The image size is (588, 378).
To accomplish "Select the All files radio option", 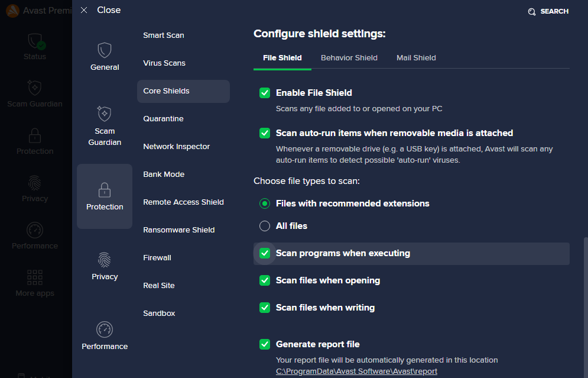I will pos(265,226).
